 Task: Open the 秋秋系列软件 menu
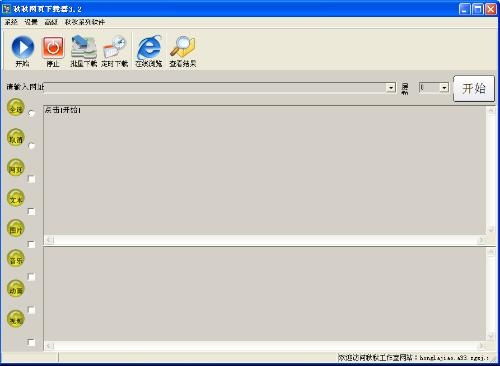[85, 22]
